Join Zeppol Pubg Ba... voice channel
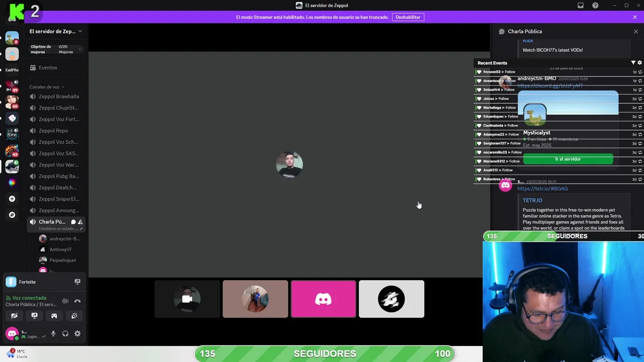 (56, 176)
